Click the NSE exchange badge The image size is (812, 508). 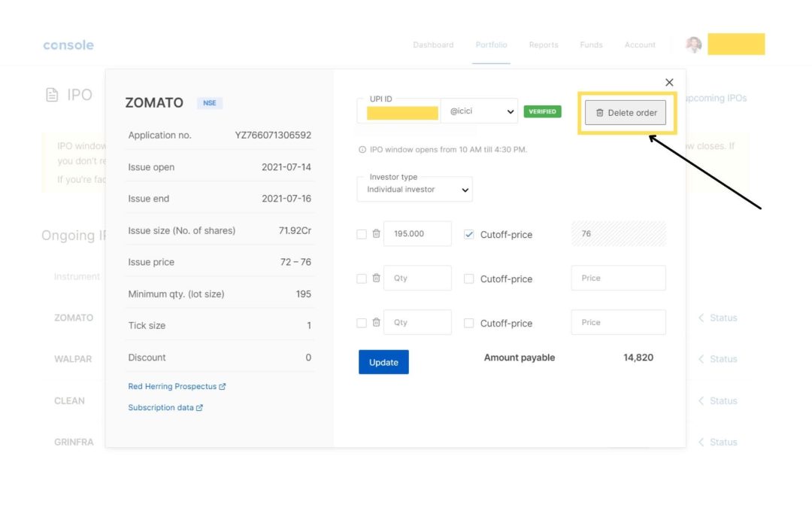pyautogui.click(x=210, y=103)
